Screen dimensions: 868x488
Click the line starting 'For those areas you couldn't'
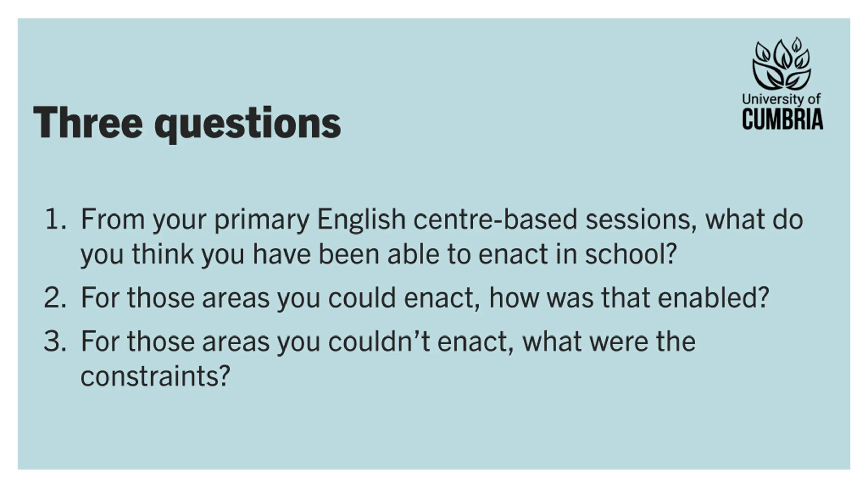388,342
